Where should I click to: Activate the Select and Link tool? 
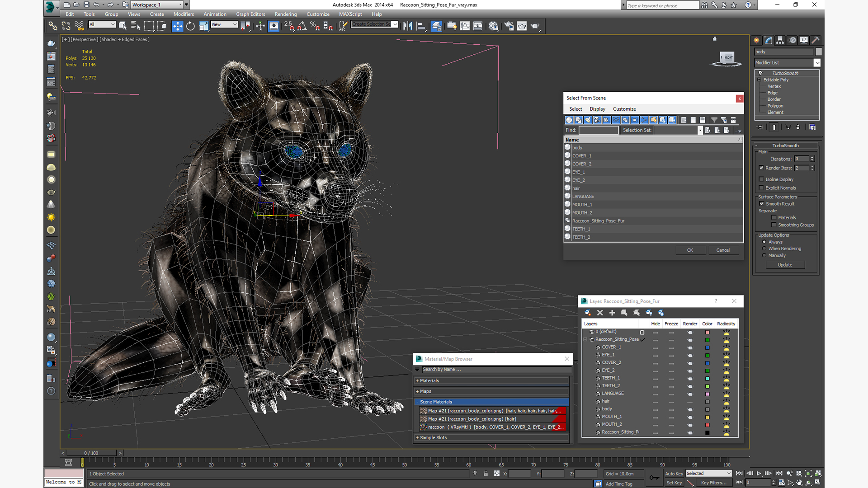coord(53,26)
